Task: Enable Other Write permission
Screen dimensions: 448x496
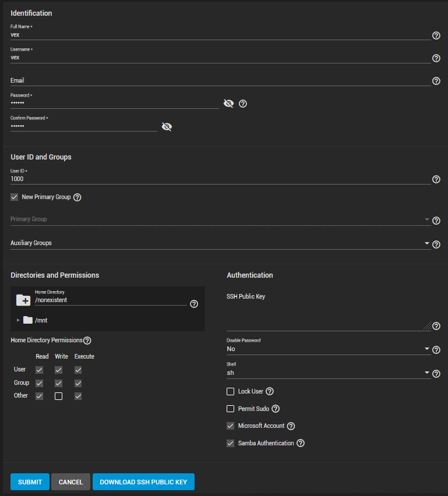Action: coord(59,396)
